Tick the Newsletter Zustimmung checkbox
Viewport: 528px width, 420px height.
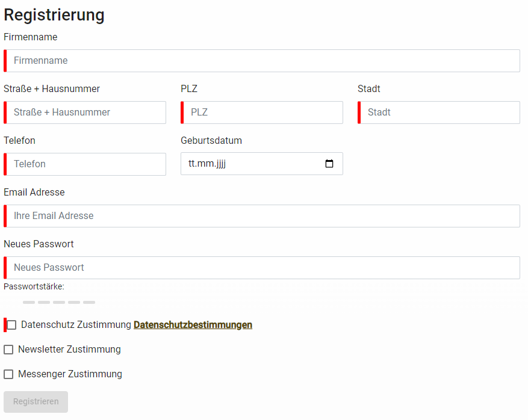click(8, 350)
